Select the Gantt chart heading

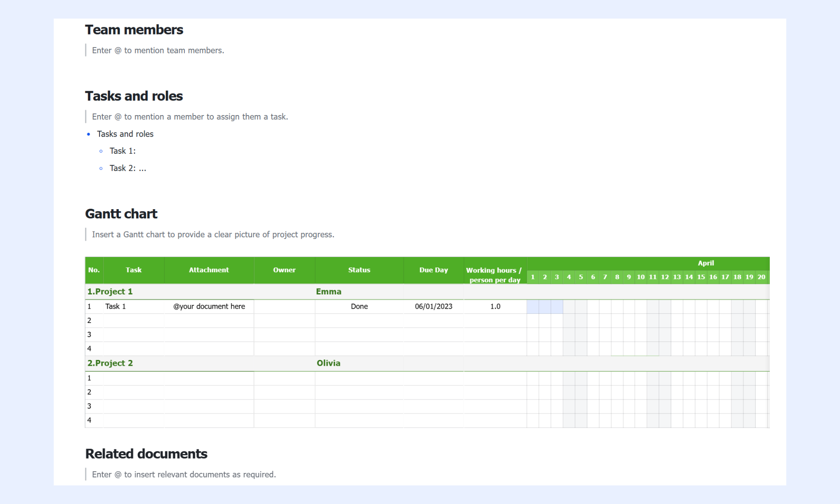tap(121, 214)
